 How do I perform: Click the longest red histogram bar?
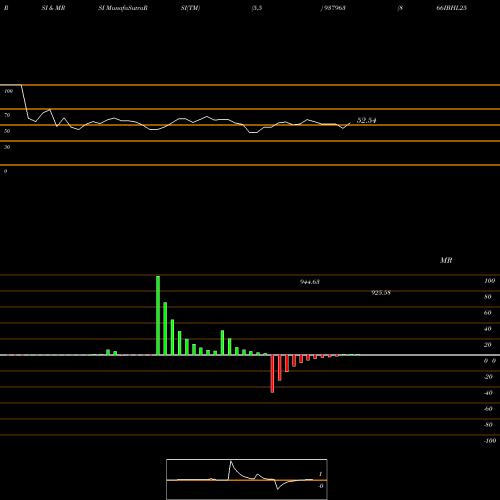point(272,374)
